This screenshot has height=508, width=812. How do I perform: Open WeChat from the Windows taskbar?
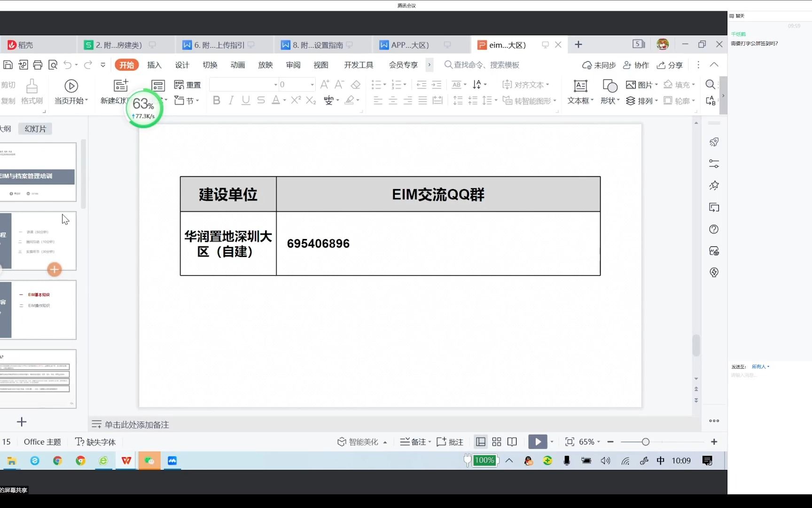(x=149, y=460)
